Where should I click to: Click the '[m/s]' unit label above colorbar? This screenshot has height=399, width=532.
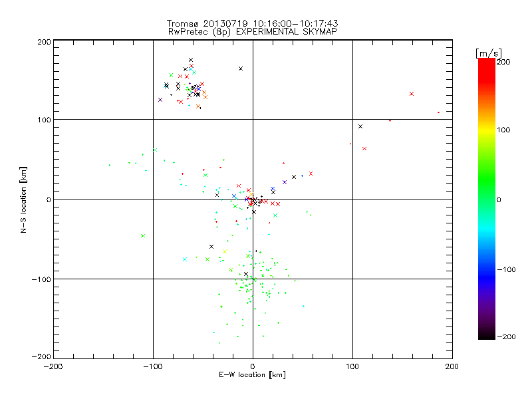[x=488, y=53]
